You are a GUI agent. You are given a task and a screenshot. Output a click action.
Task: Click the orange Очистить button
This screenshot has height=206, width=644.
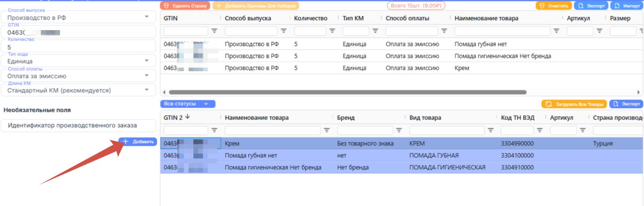554,6
